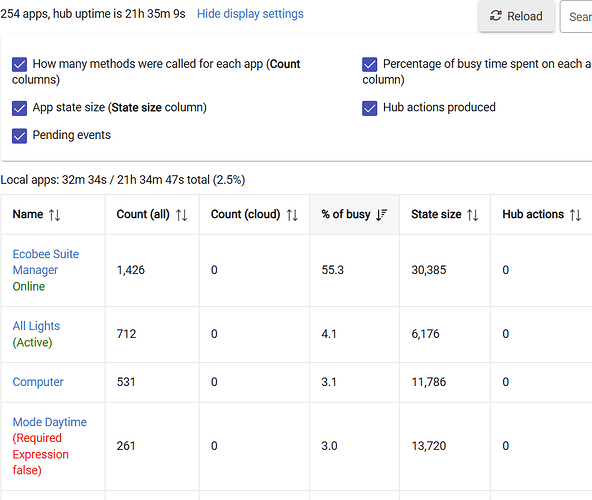The image size is (592, 500).
Task: Click the % of busy header text
Action: (346, 214)
